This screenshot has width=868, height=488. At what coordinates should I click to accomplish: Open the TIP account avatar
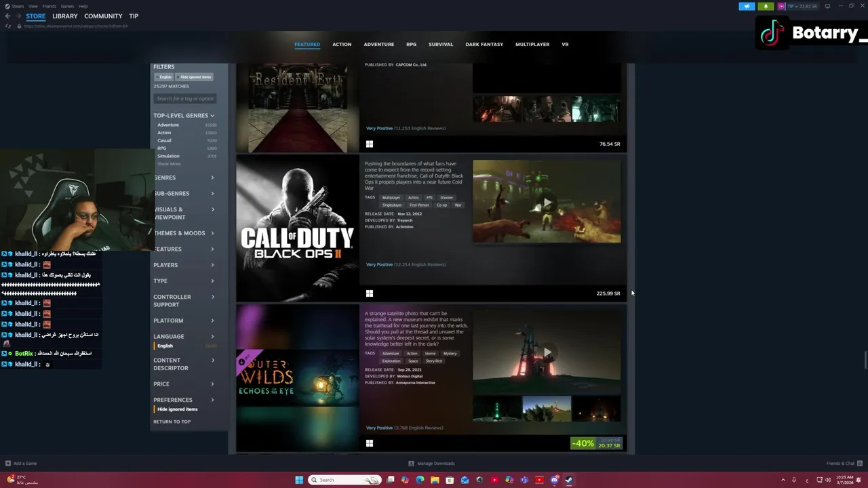[781, 6]
